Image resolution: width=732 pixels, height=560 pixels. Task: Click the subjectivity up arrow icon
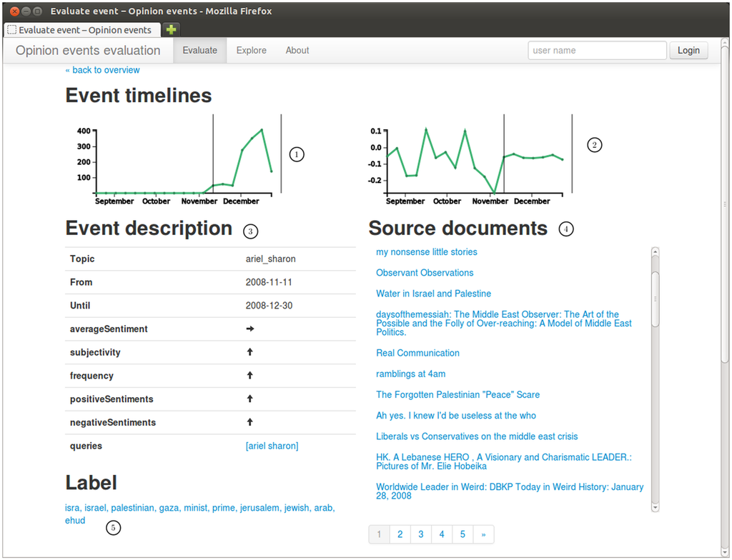pos(250,352)
